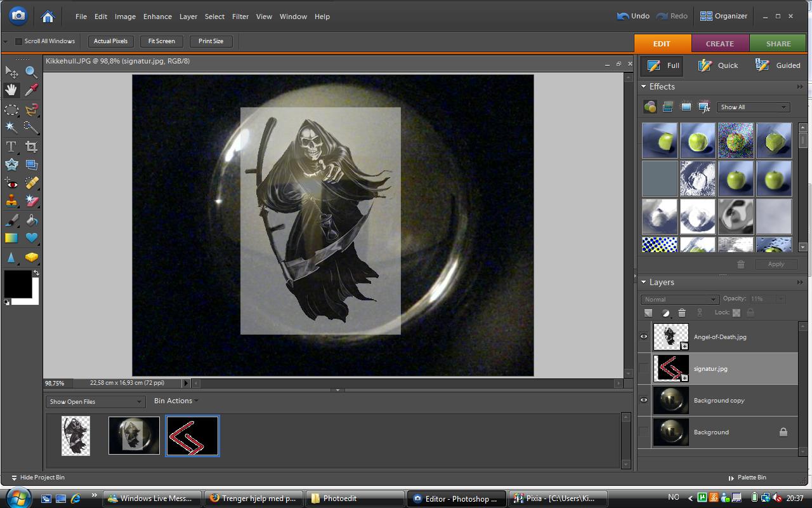812x508 pixels.
Task: Open the Opacity slider arrow
Action: [x=781, y=298]
